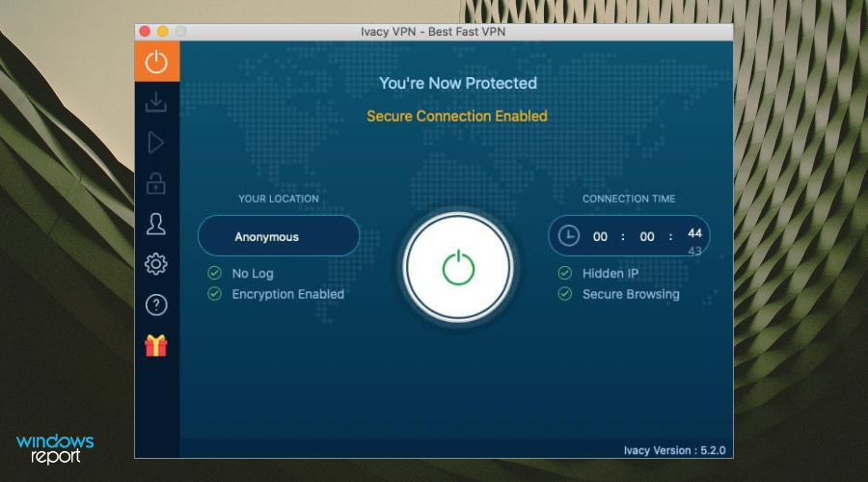The width and height of the screenshot is (868, 482).
Task: Click the window title Ivacy VPN - Best Fast VPN
Action: point(433,32)
